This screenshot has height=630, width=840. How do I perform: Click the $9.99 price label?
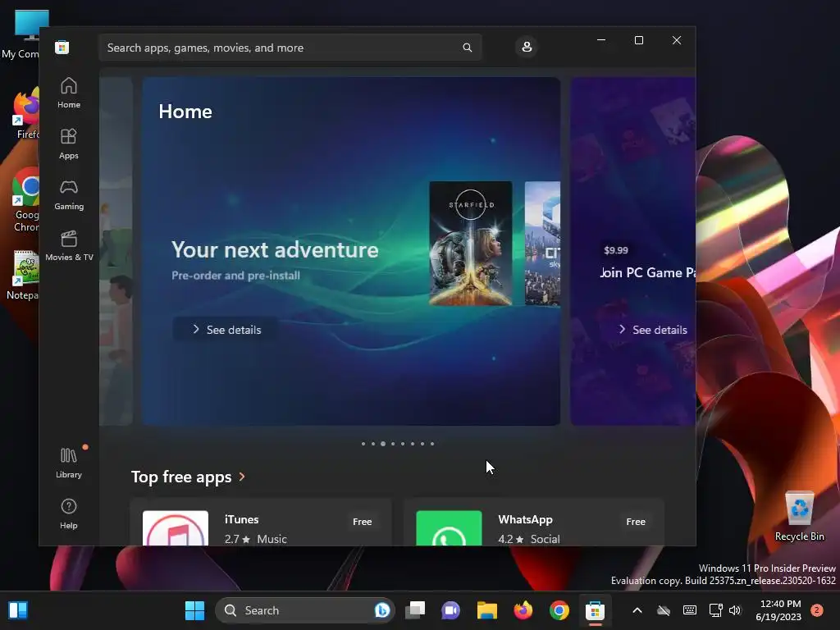point(615,250)
